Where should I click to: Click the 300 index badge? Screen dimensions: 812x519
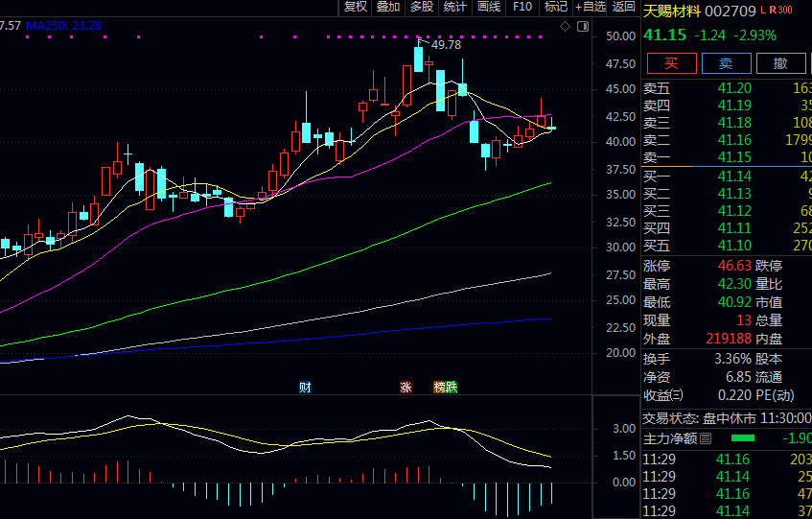[785, 10]
